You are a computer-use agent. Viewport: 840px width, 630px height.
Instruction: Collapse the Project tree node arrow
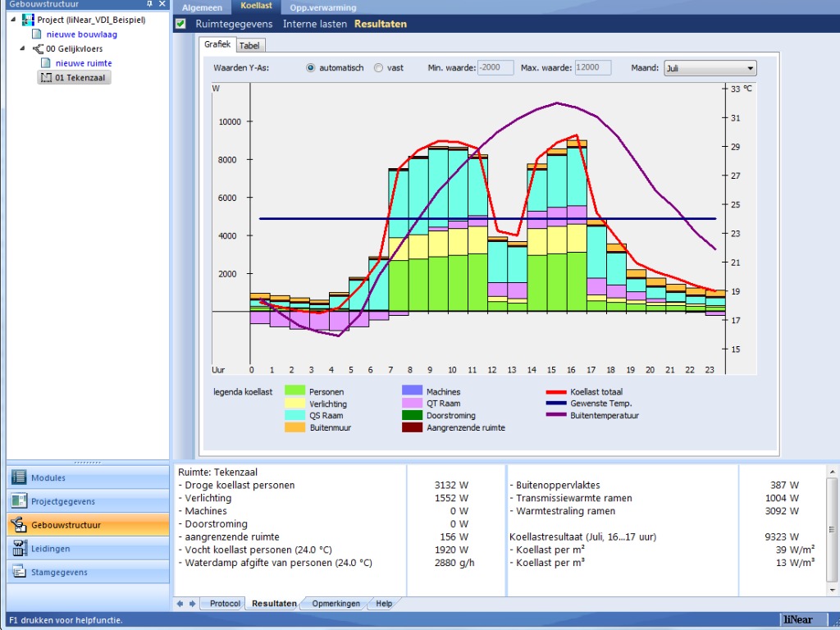(13, 20)
